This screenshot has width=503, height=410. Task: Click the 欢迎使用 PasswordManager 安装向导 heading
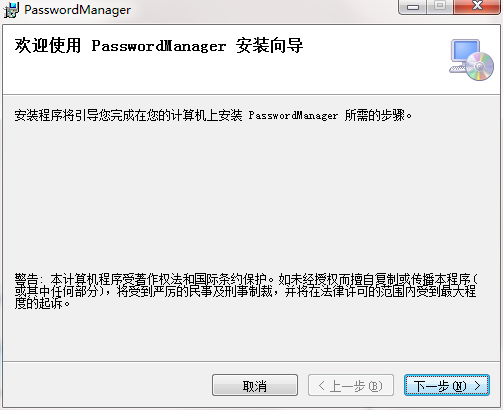click(159, 46)
